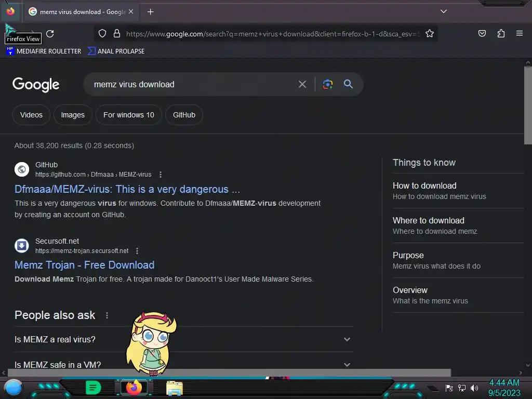Screen dimensions: 532x399
Task: Click the taskbar clock 4:44 AM
Action: (x=504, y=383)
